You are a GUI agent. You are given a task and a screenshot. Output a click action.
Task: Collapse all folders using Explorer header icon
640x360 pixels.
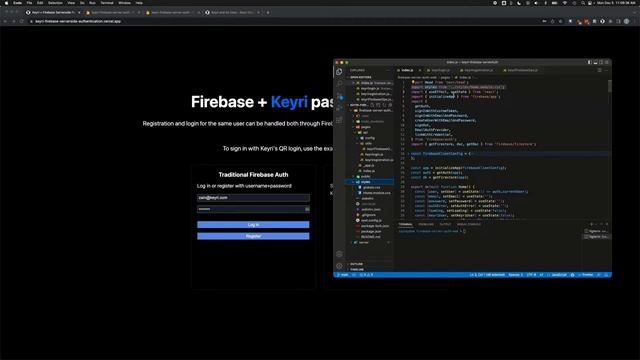pos(390,105)
